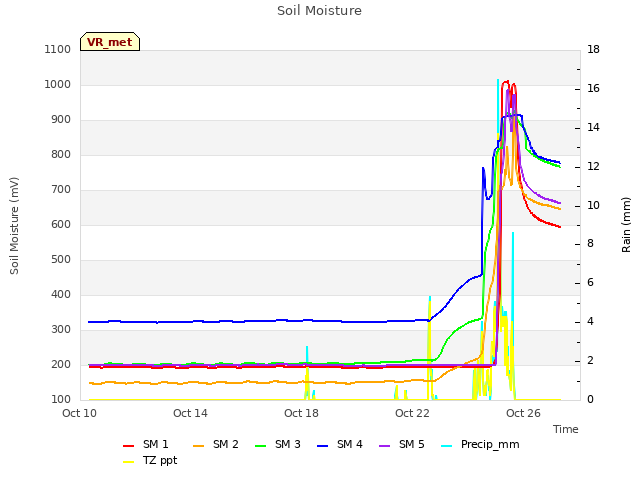
Task: Click the tall cyan precipitation spike near Oct 25
Action: pyautogui.click(x=498, y=106)
